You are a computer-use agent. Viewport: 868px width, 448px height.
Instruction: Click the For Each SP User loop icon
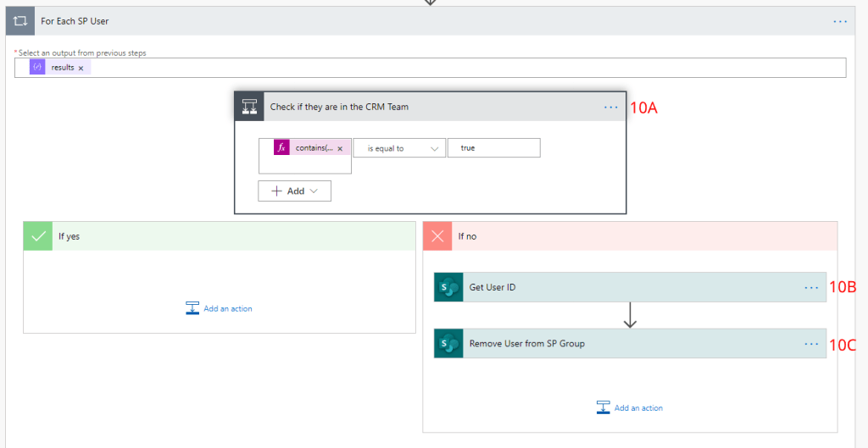[20, 20]
